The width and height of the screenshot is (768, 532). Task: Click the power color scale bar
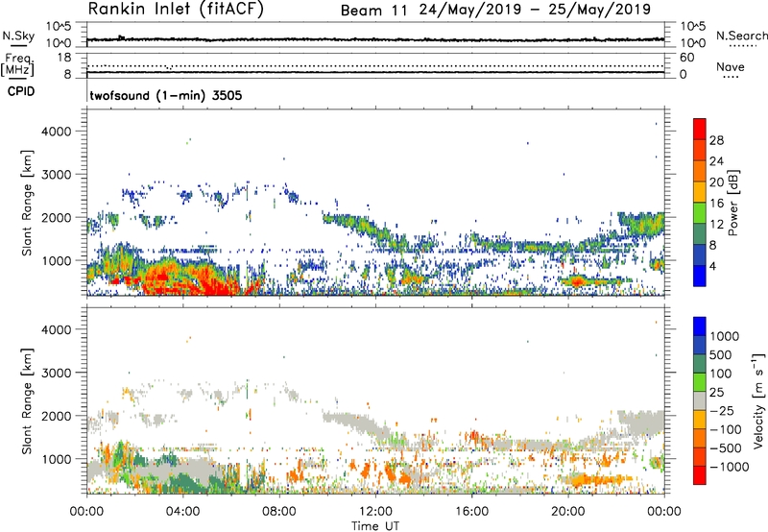pyautogui.click(x=700, y=203)
